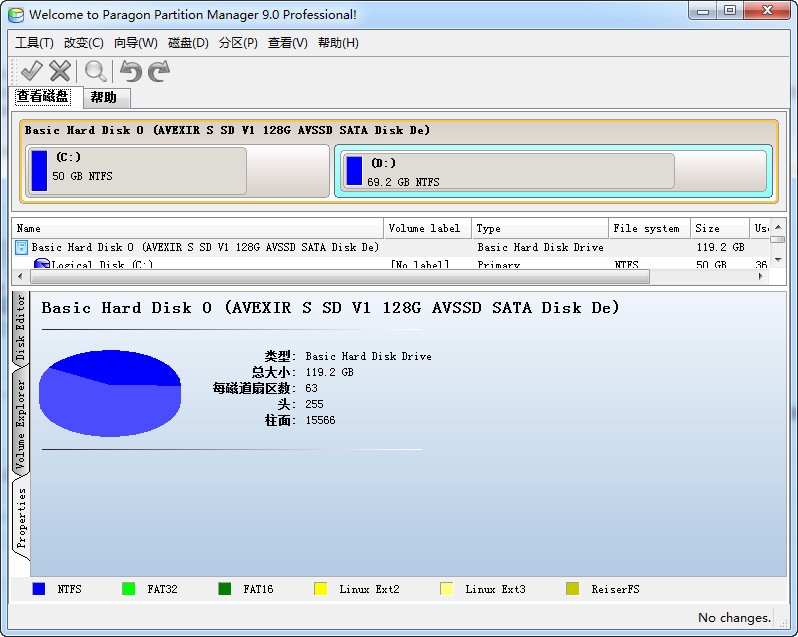This screenshot has height=637, width=798.
Task: Click the blue bar icon of D: partition
Action: tap(354, 171)
